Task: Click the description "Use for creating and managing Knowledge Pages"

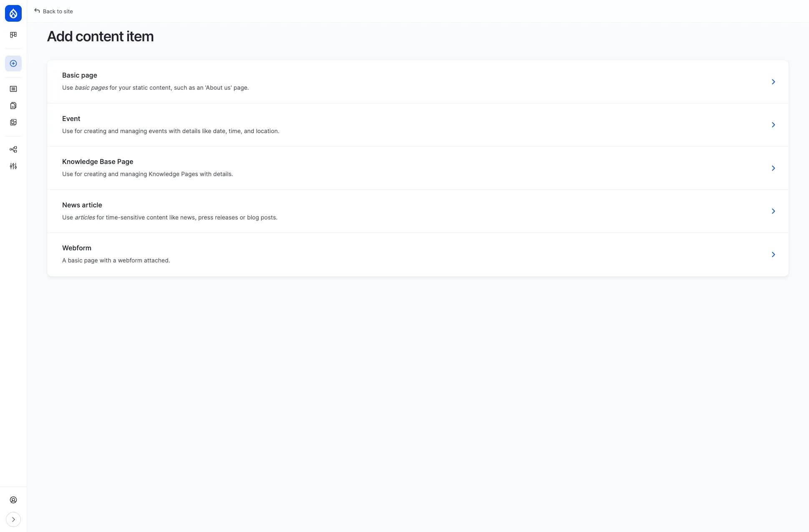Action: tap(147, 174)
